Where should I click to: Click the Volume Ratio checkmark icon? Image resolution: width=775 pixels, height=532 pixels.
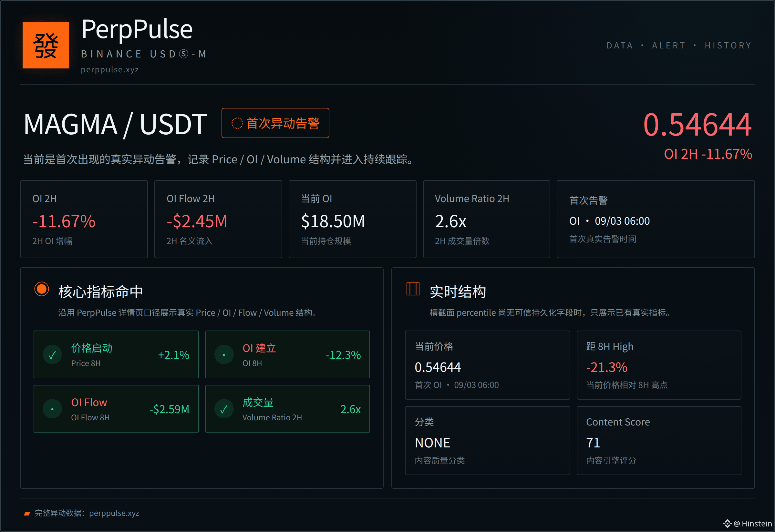tap(224, 409)
